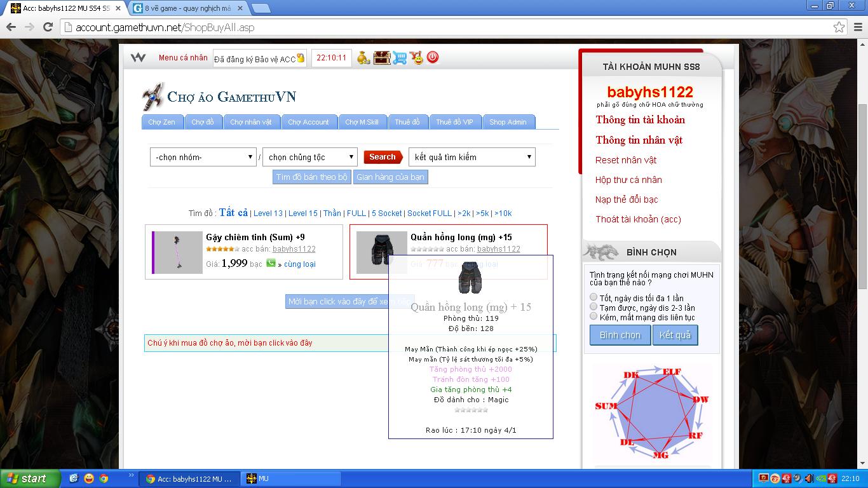Click Gian hàng của bạn button
868x488 pixels.
click(390, 177)
